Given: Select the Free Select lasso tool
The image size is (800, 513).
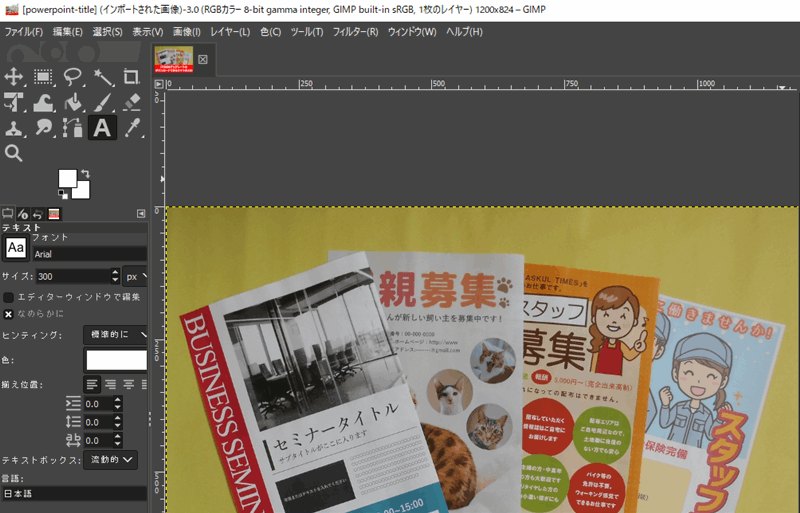Looking at the screenshot, I should click(x=73, y=77).
